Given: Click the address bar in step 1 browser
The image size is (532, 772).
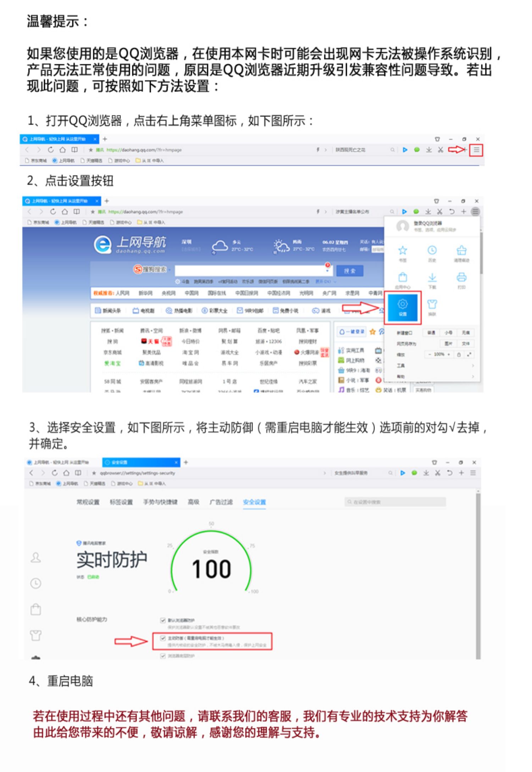Looking at the screenshot, I should point(199,150).
